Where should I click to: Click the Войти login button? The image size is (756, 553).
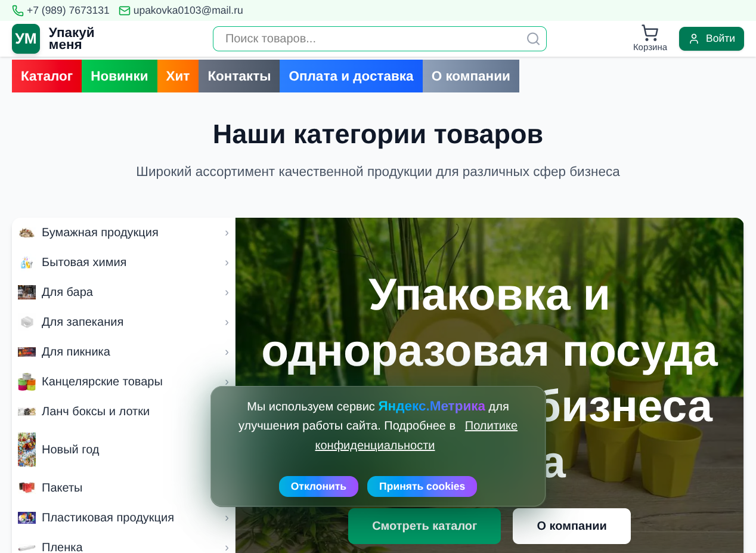click(711, 39)
